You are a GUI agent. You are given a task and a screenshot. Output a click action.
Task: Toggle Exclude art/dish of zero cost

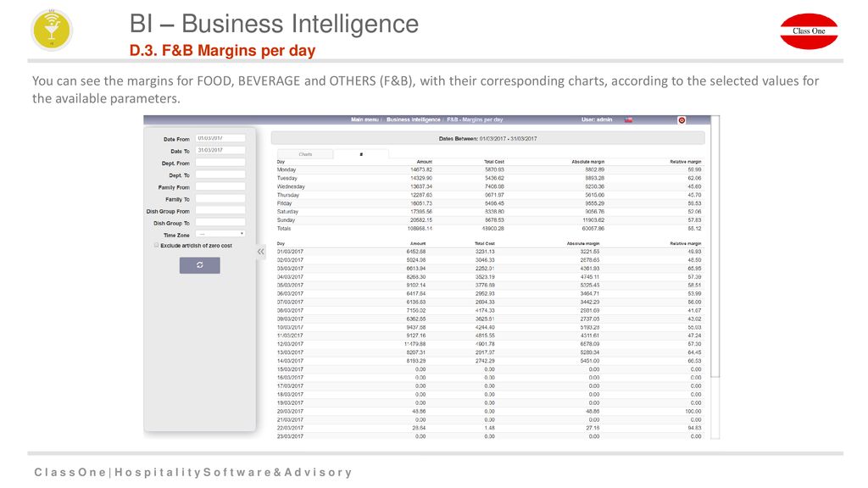coord(157,245)
